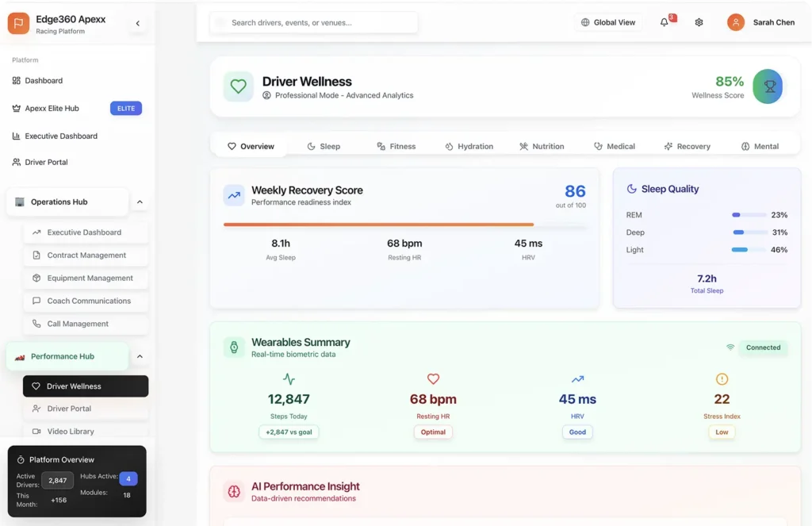Collapse the Performance Hub section

[x=140, y=357]
